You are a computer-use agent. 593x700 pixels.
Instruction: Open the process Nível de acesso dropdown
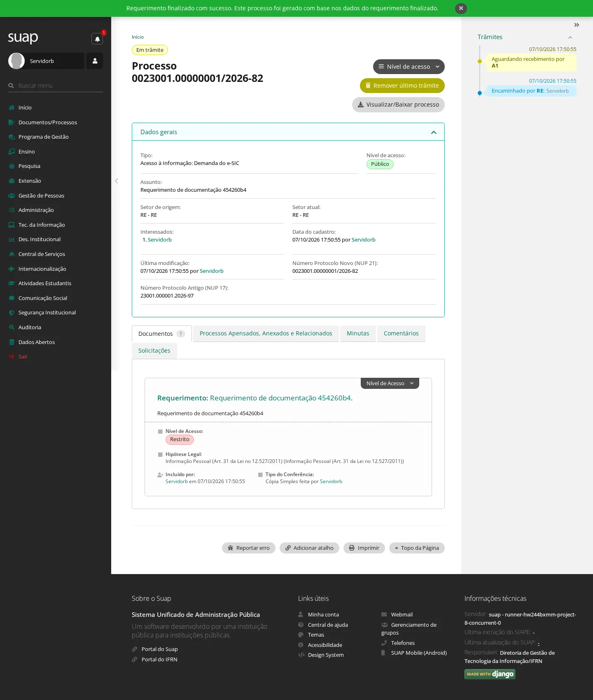409,67
